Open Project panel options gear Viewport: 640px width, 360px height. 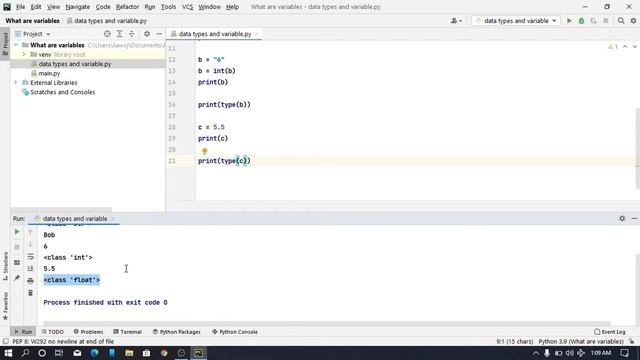point(147,34)
